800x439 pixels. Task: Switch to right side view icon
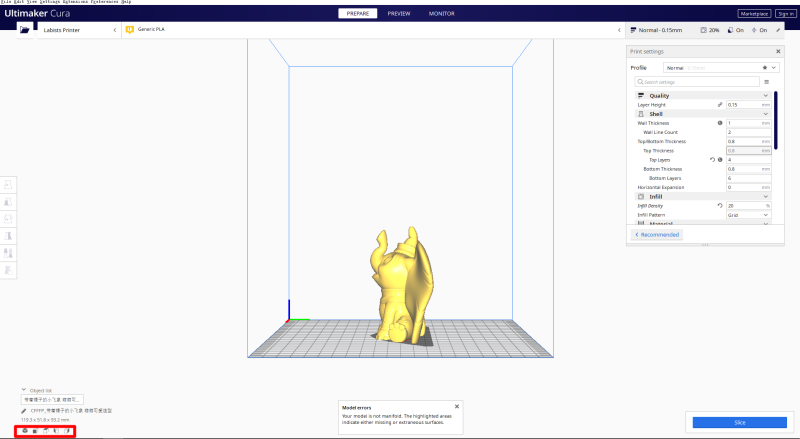pyautogui.click(x=67, y=431)
